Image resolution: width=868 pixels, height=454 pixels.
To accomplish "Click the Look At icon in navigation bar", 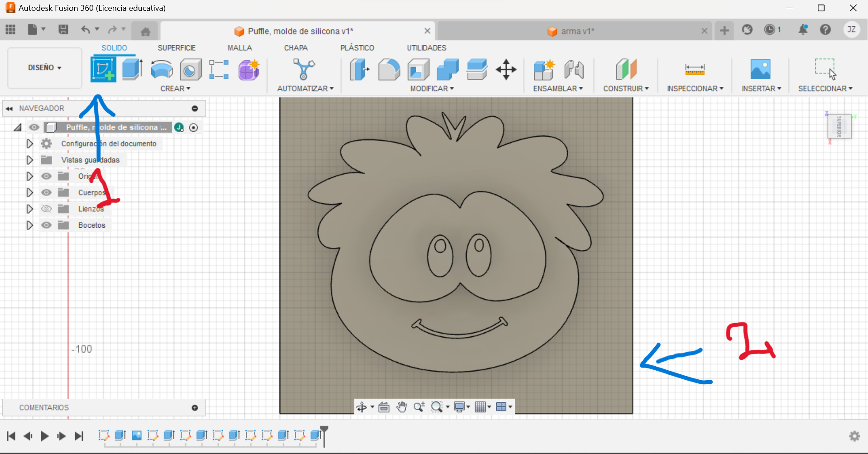I will pyautogui.click(x=384, y=407).
